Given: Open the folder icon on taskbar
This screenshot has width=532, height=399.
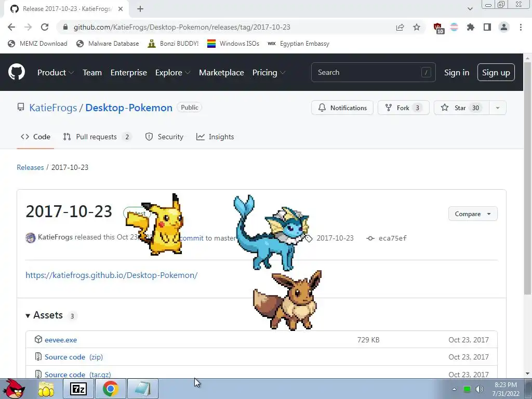Looking at the screenshot, I should tap(46, 389).
